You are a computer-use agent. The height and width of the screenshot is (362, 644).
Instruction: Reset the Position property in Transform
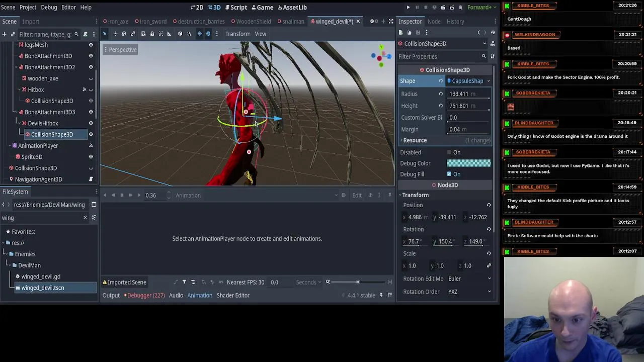[489, 205]
